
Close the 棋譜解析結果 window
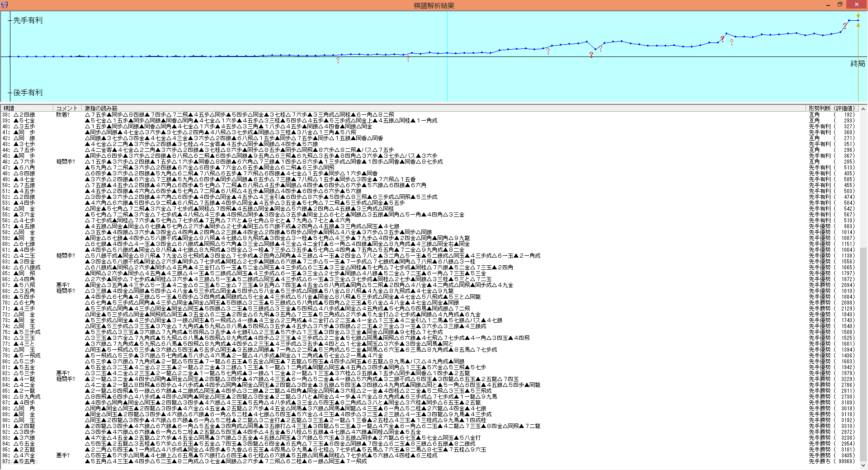coord(856,5)
